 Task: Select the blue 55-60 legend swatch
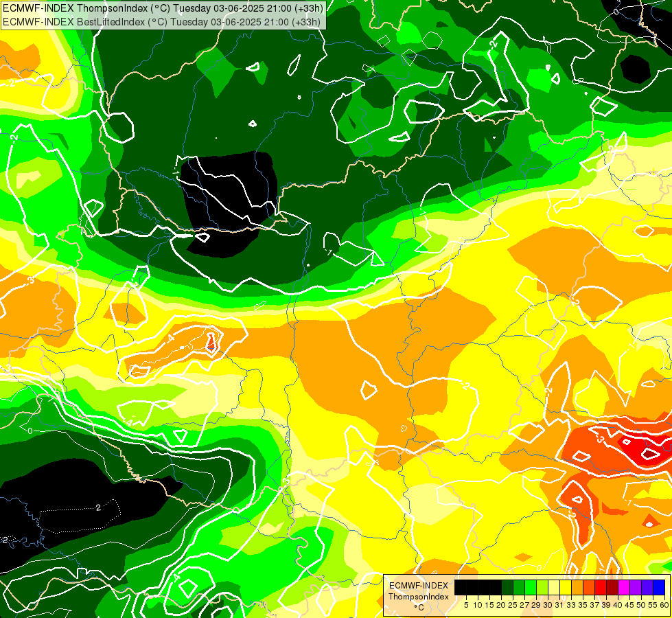pyautogui.click(x=659, y=587)
